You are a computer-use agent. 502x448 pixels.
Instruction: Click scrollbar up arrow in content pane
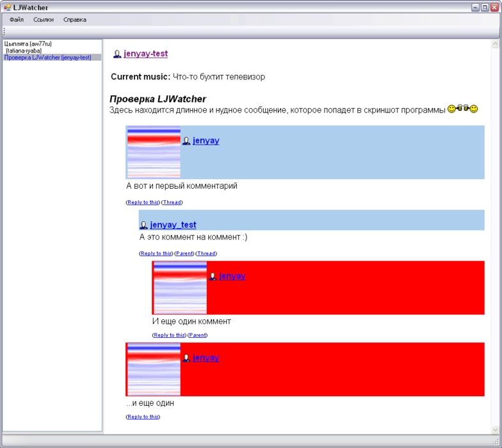click(x=496, y=44)
